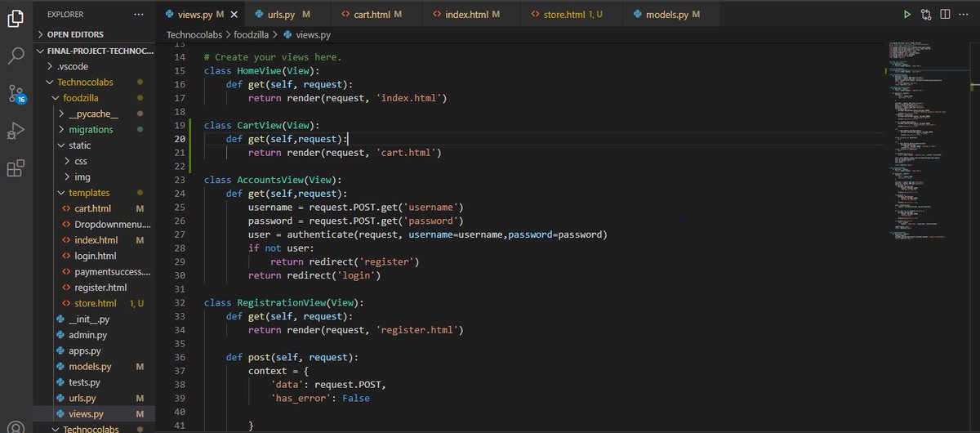Open apps.py in the file tree

[x=94, y=350]
